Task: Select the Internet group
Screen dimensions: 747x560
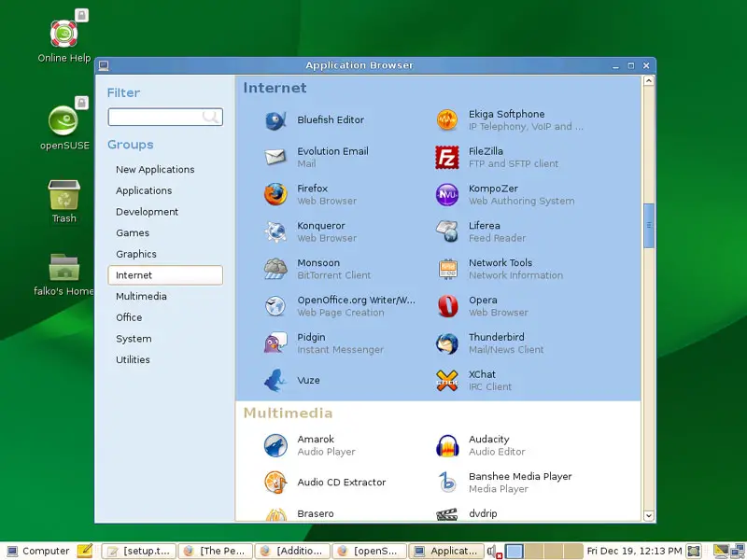Action: (165, 275)
